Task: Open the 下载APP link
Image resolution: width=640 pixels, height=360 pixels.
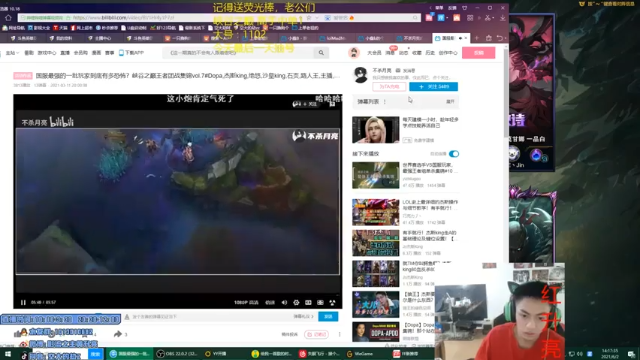Action: (x=131, y=53)
